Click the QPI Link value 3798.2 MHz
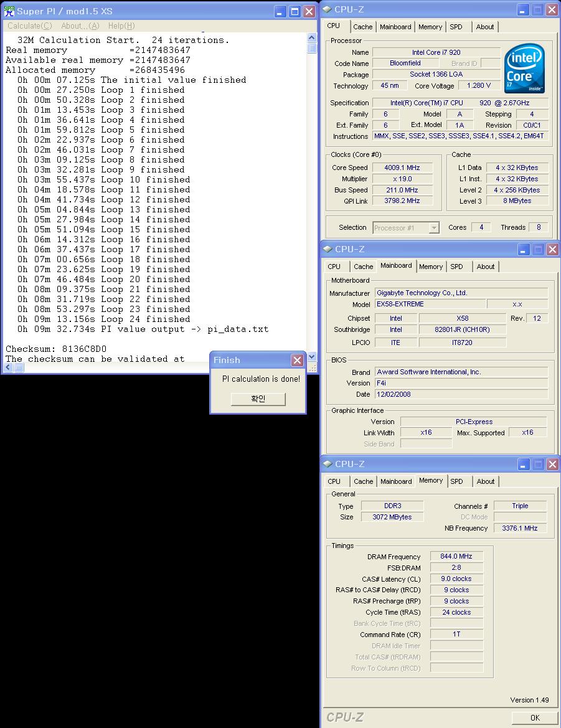The width and height of the screenshot is (561, 728). coord(402,201)
